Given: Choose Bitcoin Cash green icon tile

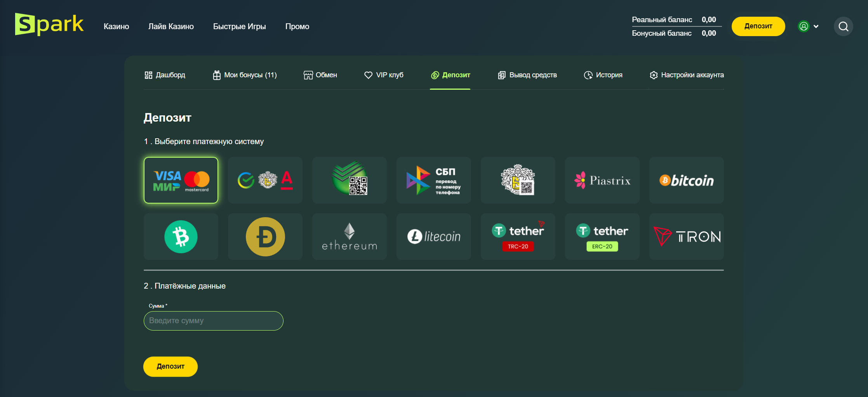Looking at the screenshot, I should pyautogui.click(x=181, y=237).
